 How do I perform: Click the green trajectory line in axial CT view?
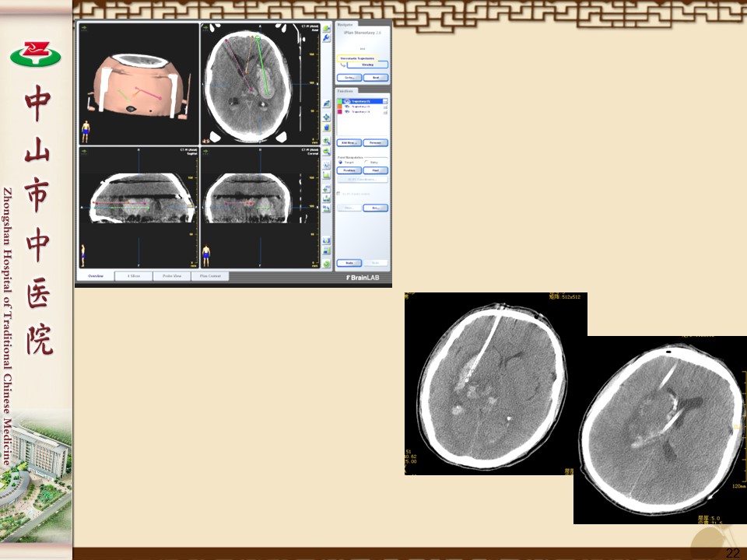[262, 65]
